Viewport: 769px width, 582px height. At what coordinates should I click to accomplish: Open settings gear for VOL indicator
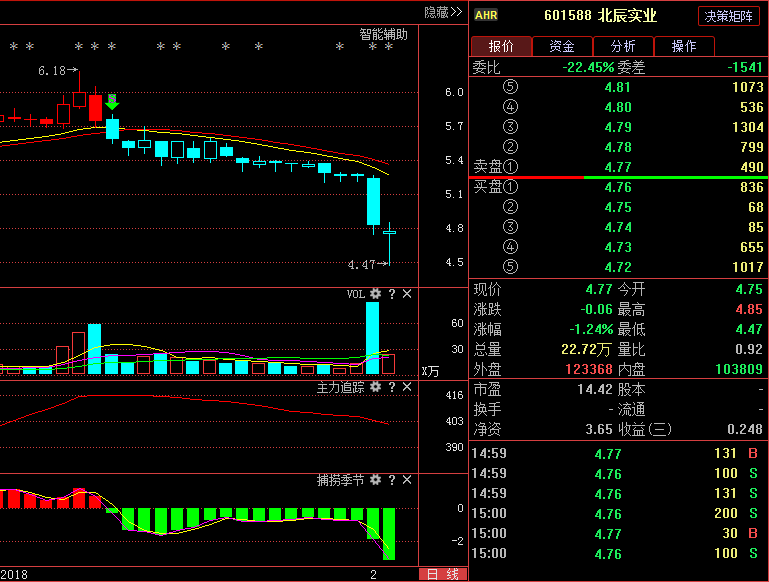coord(375,294)
